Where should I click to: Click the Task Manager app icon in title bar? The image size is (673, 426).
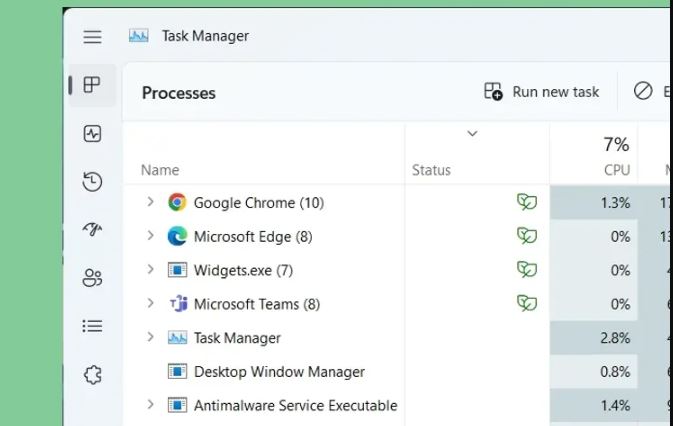tap(139, 36)
